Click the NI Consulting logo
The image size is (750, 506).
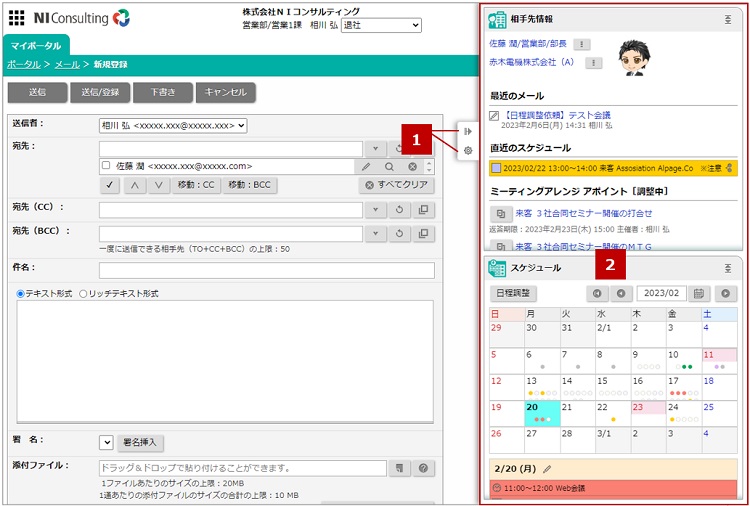tap(82, 18)
